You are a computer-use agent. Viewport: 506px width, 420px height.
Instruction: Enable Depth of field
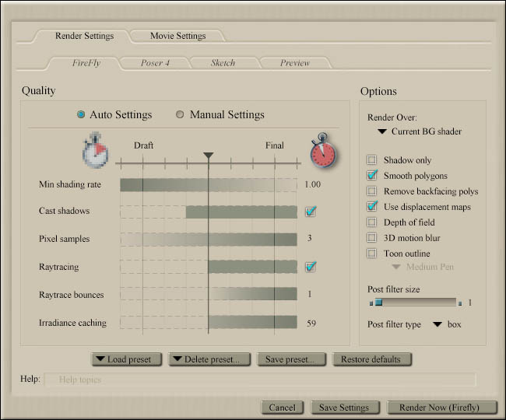point(372,222)
